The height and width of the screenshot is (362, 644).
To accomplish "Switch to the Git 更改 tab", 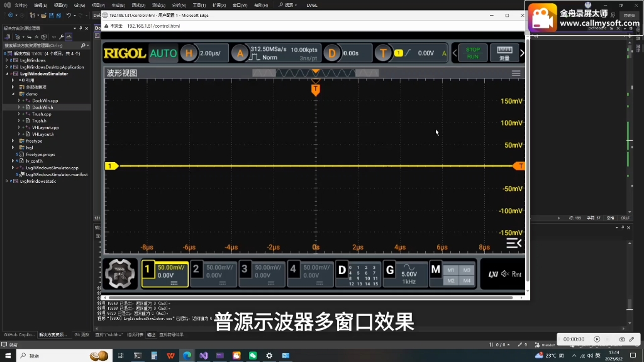I will [x=82, y=335].
